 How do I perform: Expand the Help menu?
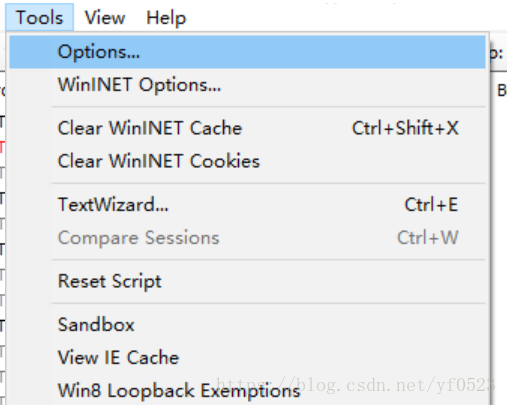tap(166, 17)
